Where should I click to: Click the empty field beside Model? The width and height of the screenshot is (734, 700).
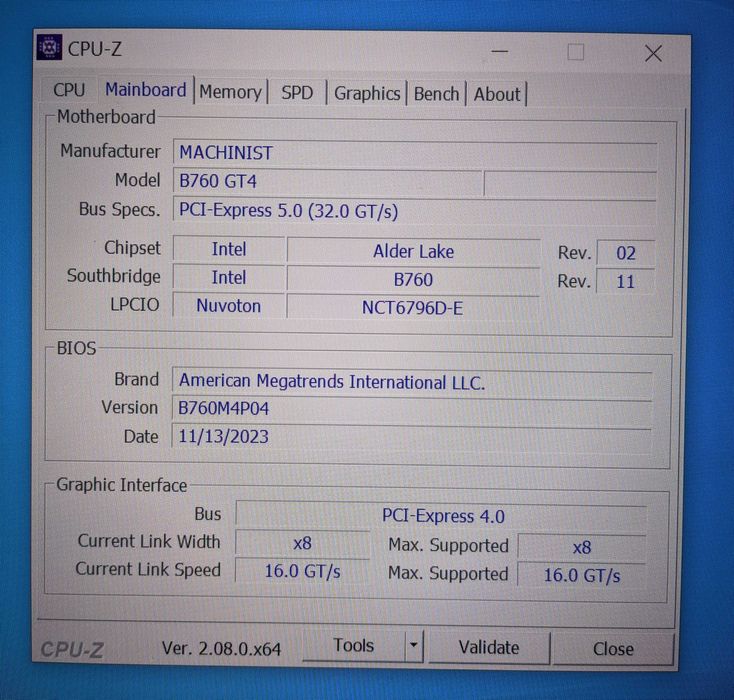pyautogui.click(x=570, y=184)
